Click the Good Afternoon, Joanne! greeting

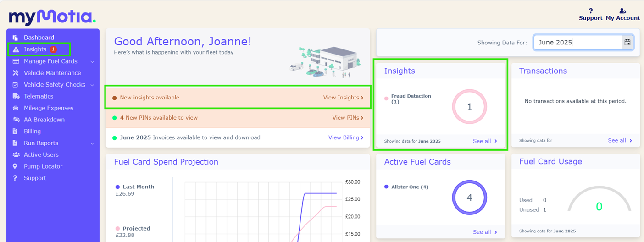click(x=183, y=42)
